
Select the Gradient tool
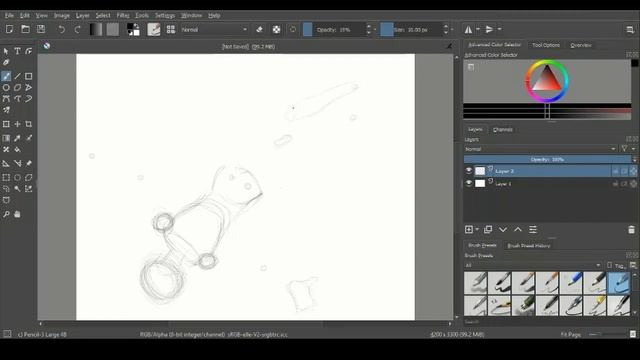click(6, 138)
